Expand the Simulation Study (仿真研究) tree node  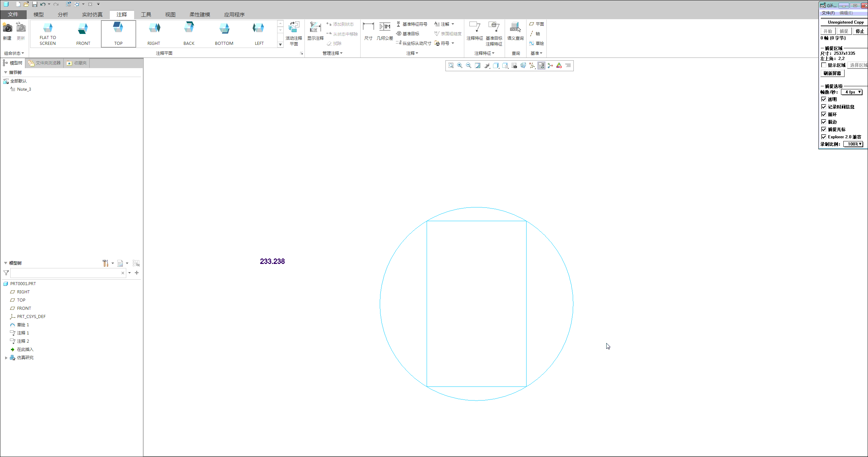click(6, 358)
